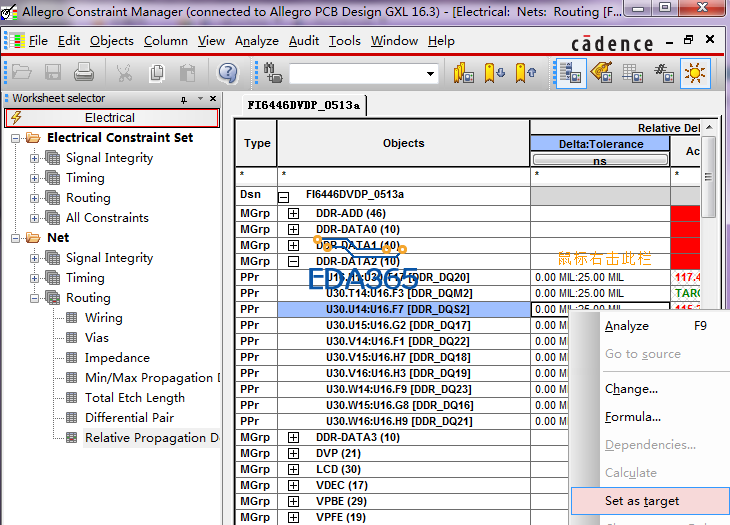Select the Relative Propagation Delay worksheet
730x525 pixels.
(x=152, y=438)
